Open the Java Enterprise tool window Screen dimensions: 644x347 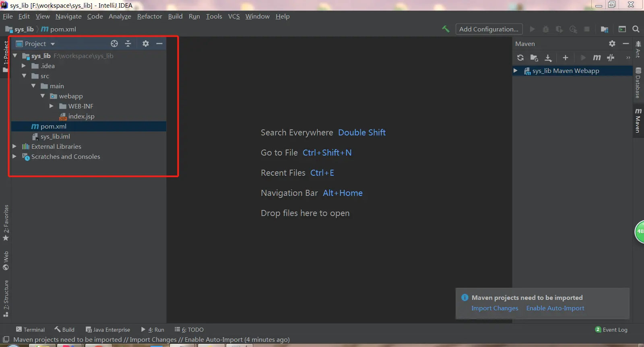click(x=108, y=330)
